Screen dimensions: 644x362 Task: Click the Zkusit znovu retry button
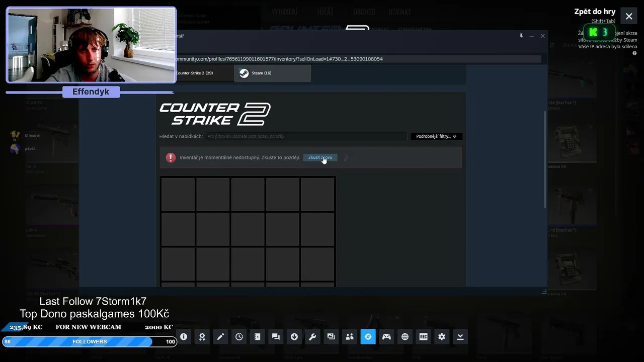tap(320, 157)
